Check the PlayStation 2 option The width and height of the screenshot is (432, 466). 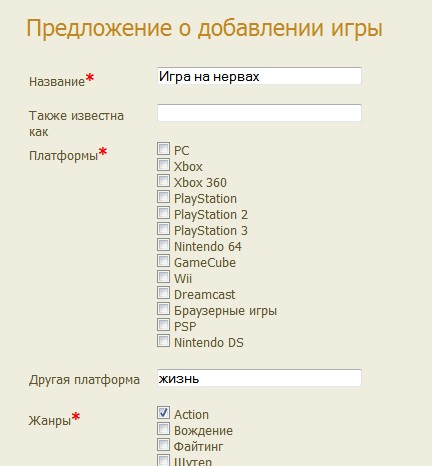point(163,213)
